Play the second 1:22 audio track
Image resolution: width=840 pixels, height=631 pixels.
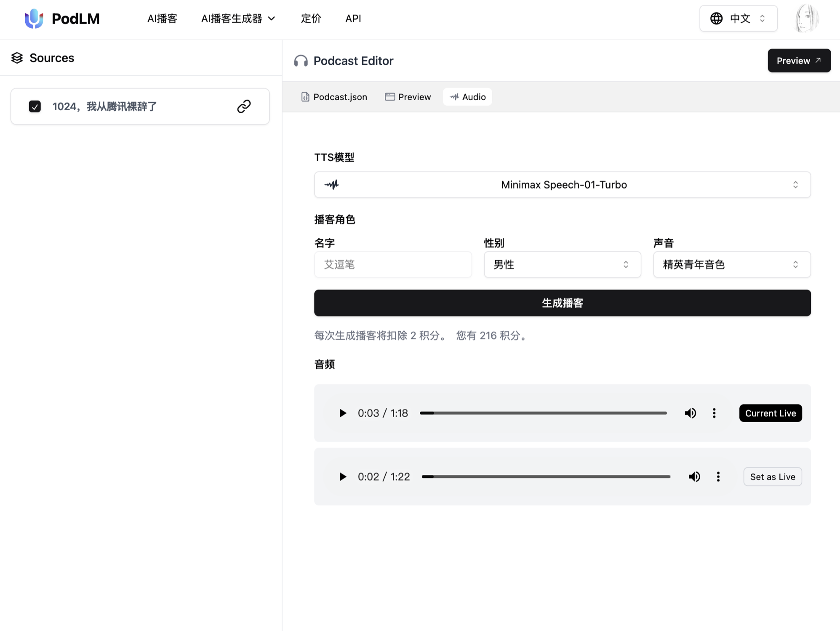343,477
